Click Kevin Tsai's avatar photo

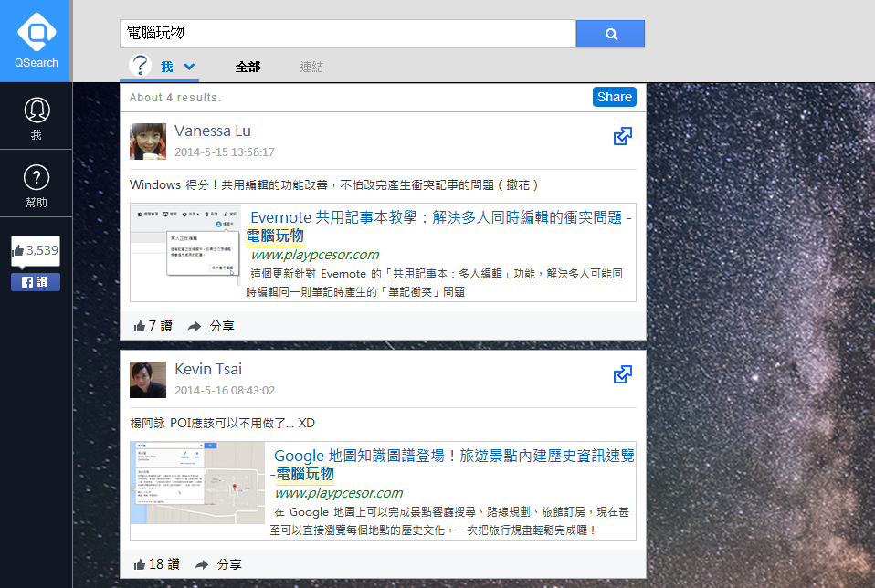pos(148,380)
